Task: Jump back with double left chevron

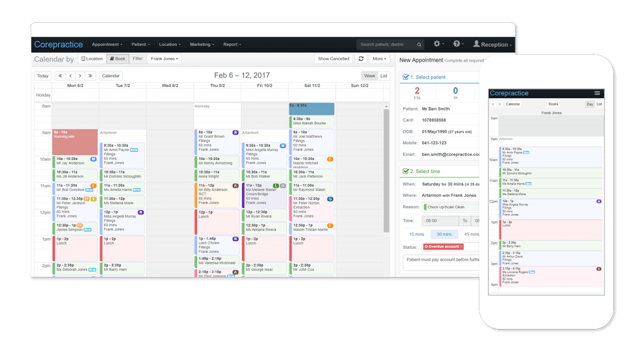Action: point(60,75)
